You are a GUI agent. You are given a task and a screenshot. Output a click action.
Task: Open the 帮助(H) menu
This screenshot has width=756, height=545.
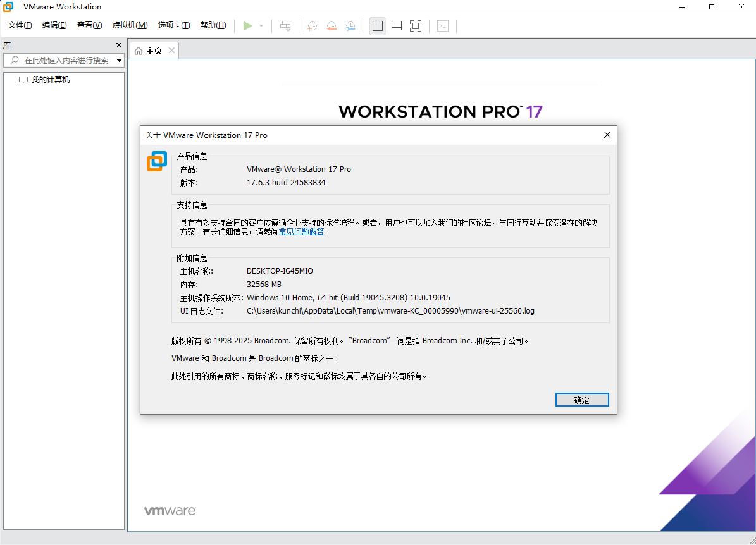(213, 25)
